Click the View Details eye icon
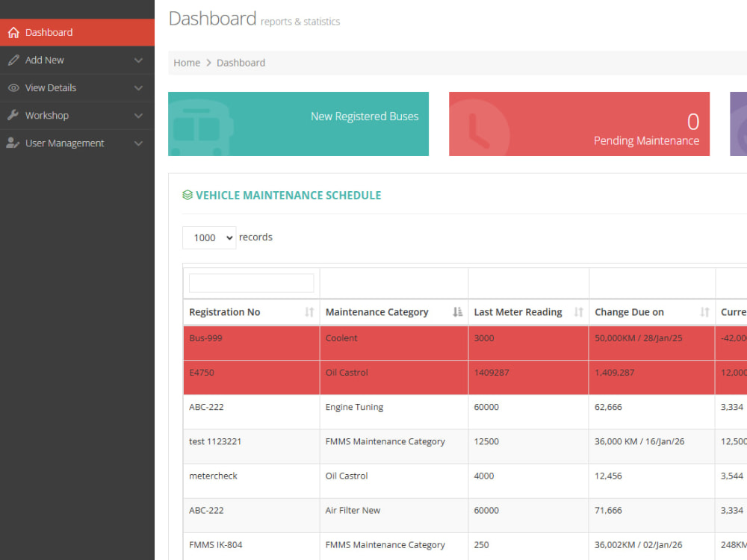The width and height of the screenshot is (747, 560). [13, 87]
